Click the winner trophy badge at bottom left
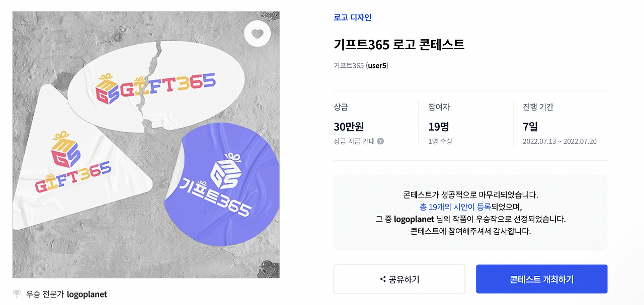The width and height of the screenshot is (644, 305). (16, 294)
